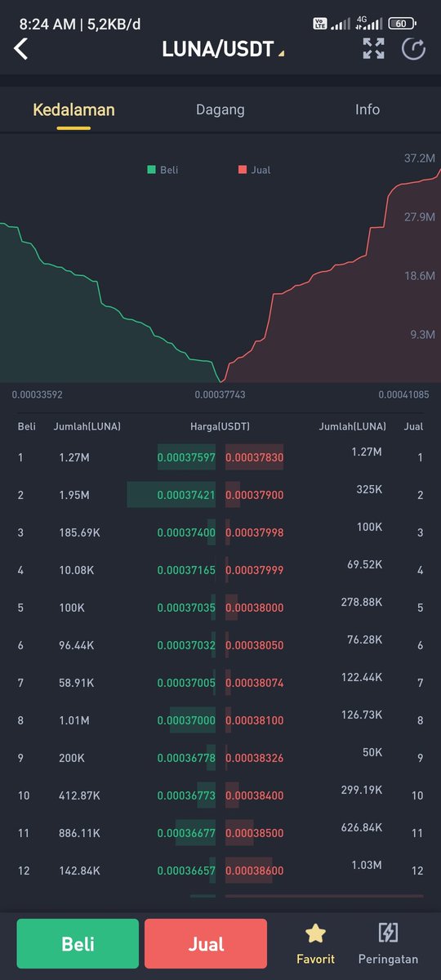Select bid price 0.00037165
441x980 pixels.
point(186,570)
